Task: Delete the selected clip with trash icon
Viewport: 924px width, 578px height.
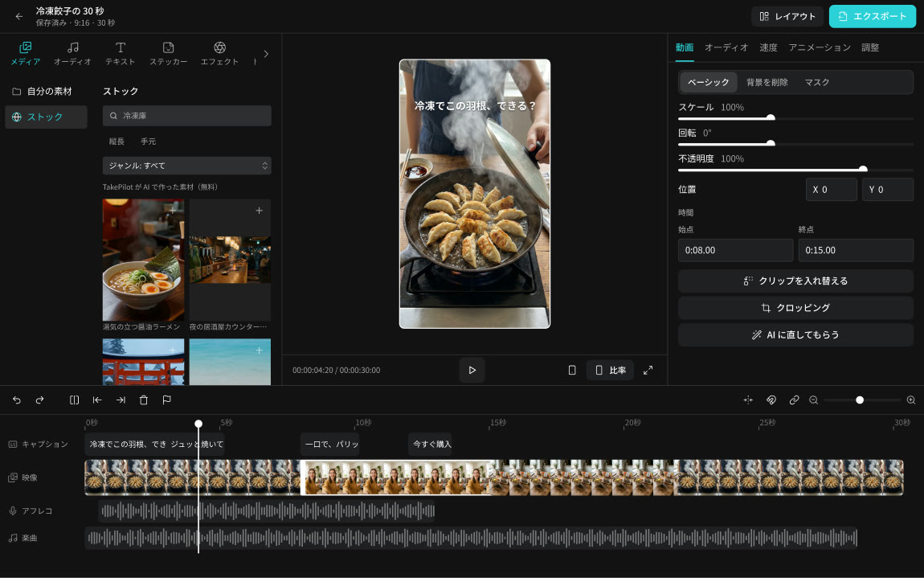Action: (144, 400)
